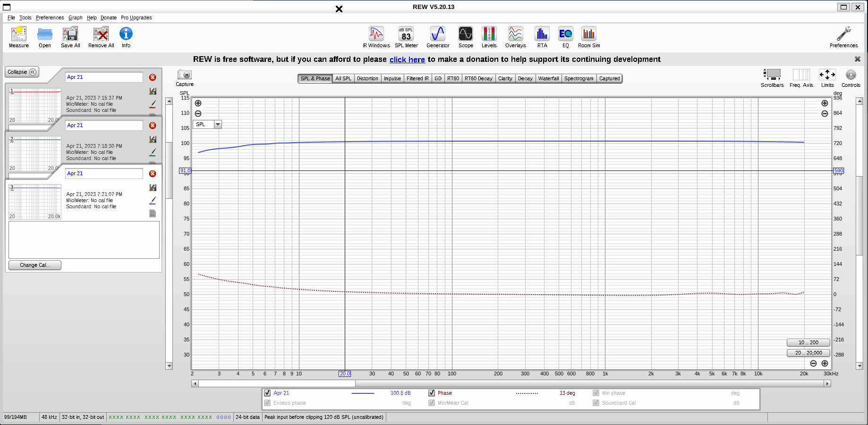The width and height of the screenshot is (868, 425).
Task: Toggle the Excess phase checkbox
Action: [x=267, y=403]
